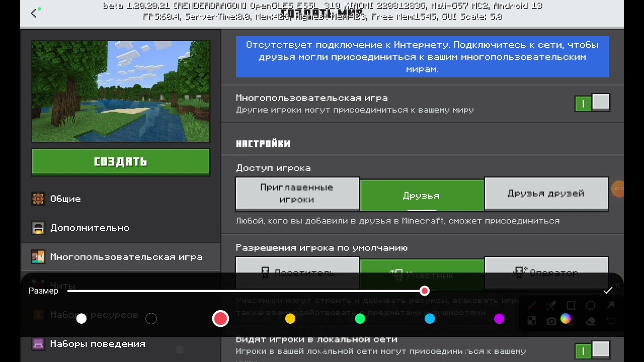Pick the purple color swatch
This screenshot has width=644, height=362.
pyautogui.click(x=499, y=319)
